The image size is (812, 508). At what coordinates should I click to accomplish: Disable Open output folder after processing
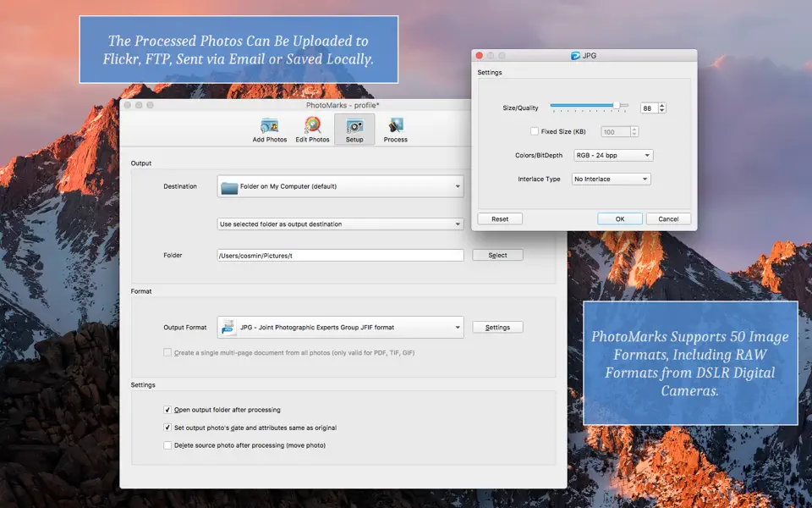(x=167, y=409)
